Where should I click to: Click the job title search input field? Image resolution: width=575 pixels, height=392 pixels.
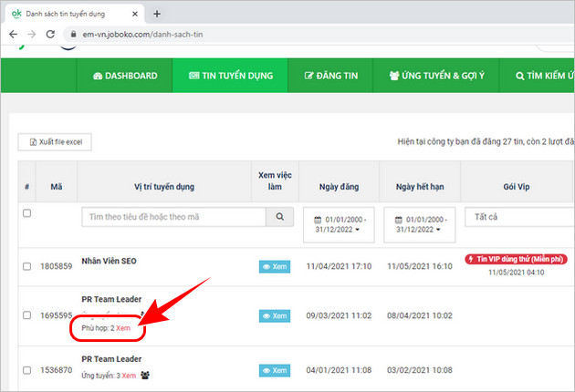172,218
